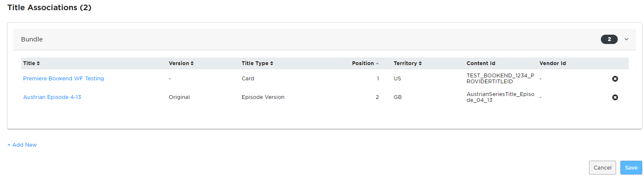Click the Bundle count badge

[609, 39]
